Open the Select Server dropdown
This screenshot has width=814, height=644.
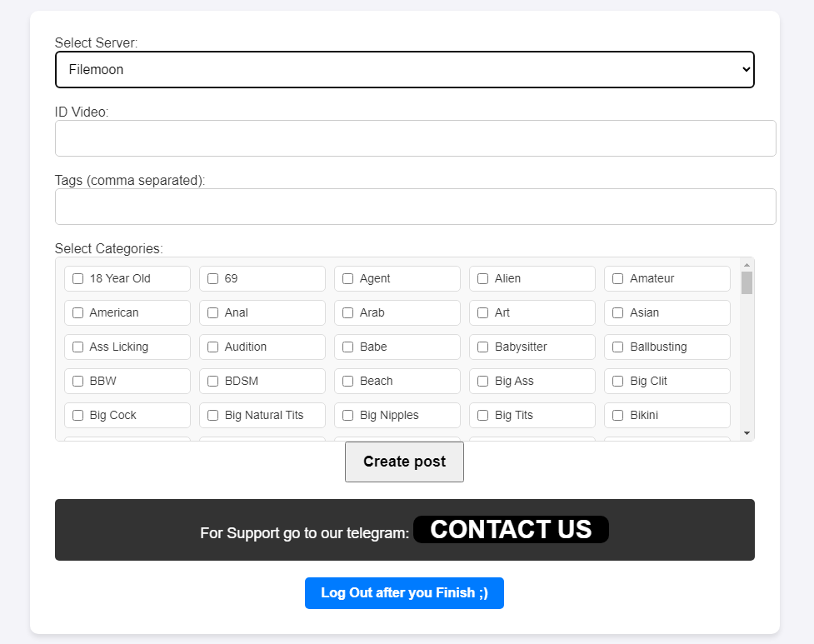click(404, 69)
